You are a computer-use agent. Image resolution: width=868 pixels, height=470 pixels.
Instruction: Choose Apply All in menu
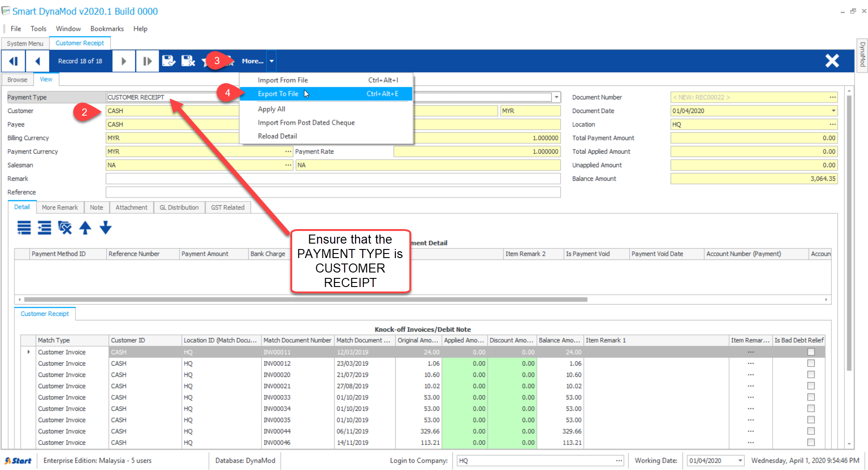[326, 109]
